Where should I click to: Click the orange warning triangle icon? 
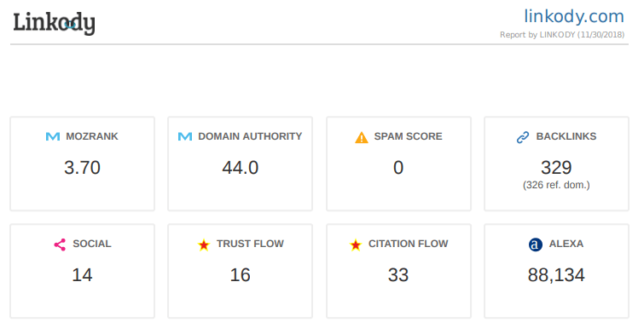(362, 137)
